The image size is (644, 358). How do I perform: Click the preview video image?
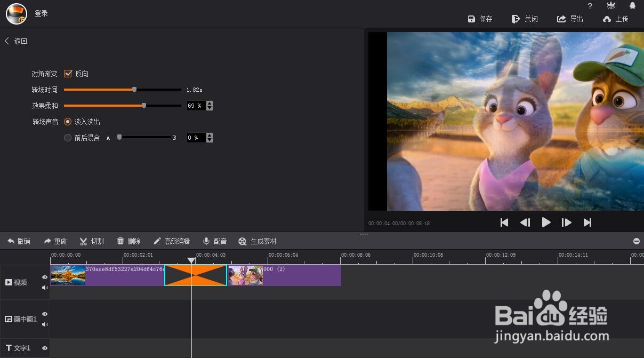point(515,121)
